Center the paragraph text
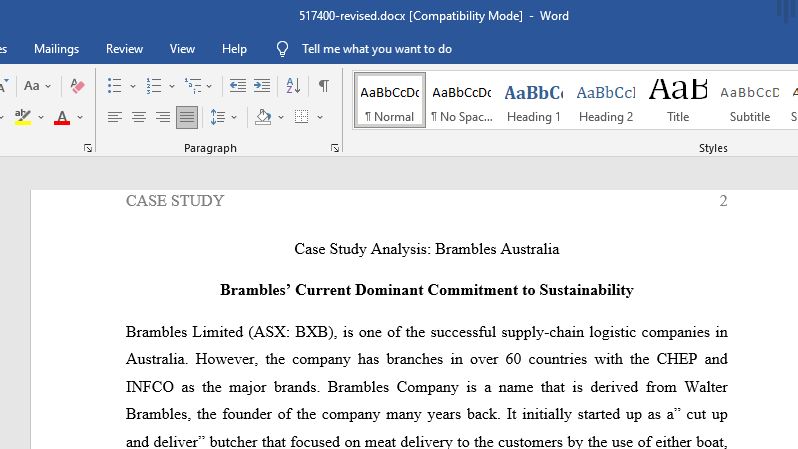 point(138,118)
